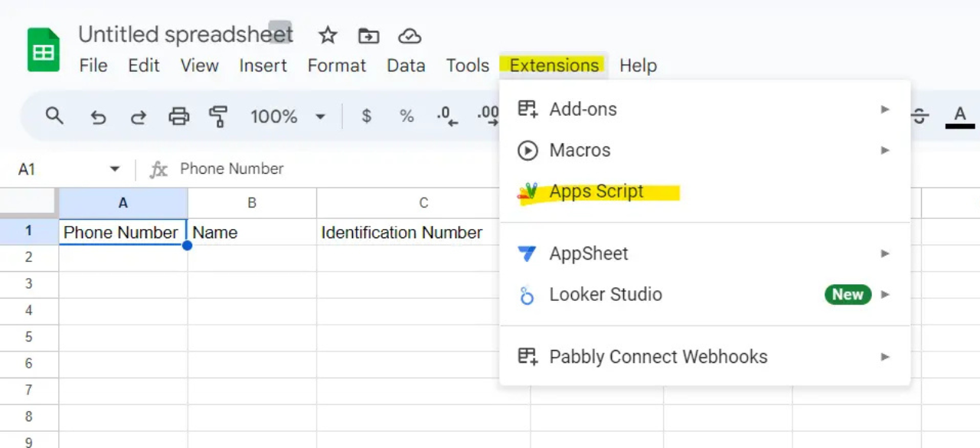Screen dimensions: 980x448
Task: Select row 1 header
Action: tap(29, 231)
